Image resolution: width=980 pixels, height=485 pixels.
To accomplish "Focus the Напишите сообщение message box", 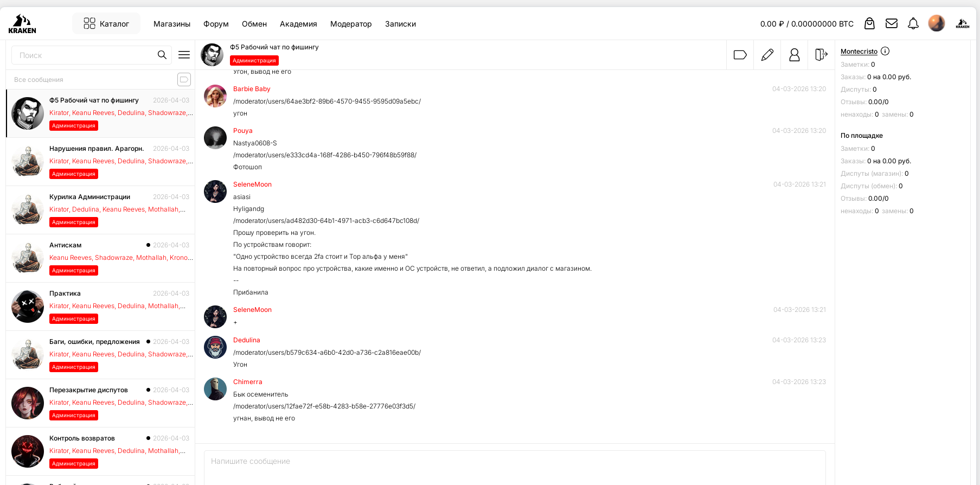I will point(514,465).
